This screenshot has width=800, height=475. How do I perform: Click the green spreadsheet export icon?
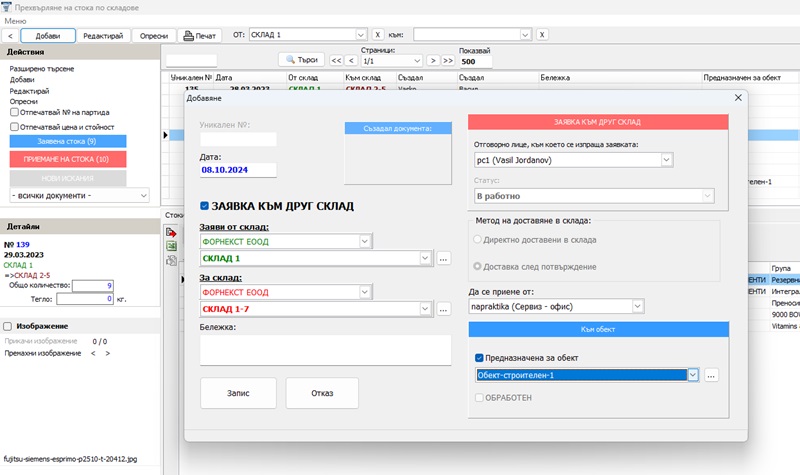coord(171,246)
